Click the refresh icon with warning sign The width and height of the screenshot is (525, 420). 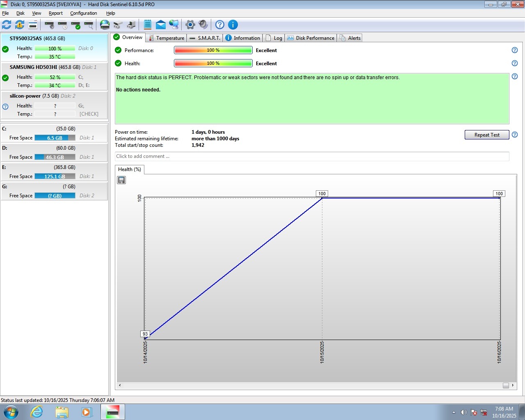tap(20, 25)
